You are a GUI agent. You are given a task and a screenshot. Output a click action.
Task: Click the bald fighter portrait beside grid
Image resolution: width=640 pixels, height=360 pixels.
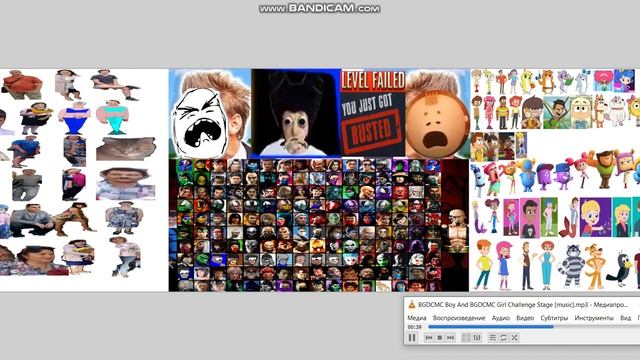456,232
